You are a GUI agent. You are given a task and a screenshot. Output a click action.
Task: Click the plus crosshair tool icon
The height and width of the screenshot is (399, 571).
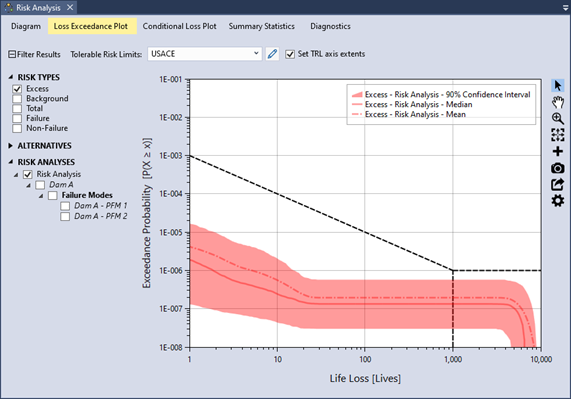[558, 151]
